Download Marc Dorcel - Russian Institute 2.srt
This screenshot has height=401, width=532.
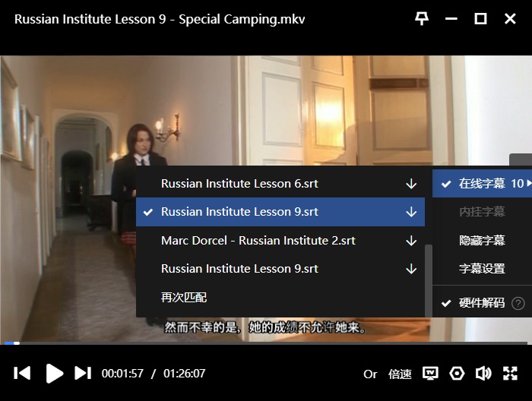tap(411, 241)
